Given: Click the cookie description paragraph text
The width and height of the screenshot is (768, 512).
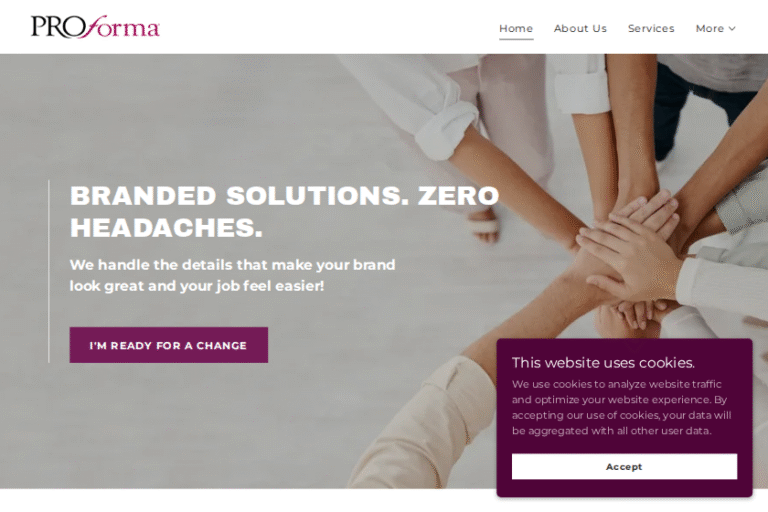Looking at the screenshot, I should (x=622, y=407).
